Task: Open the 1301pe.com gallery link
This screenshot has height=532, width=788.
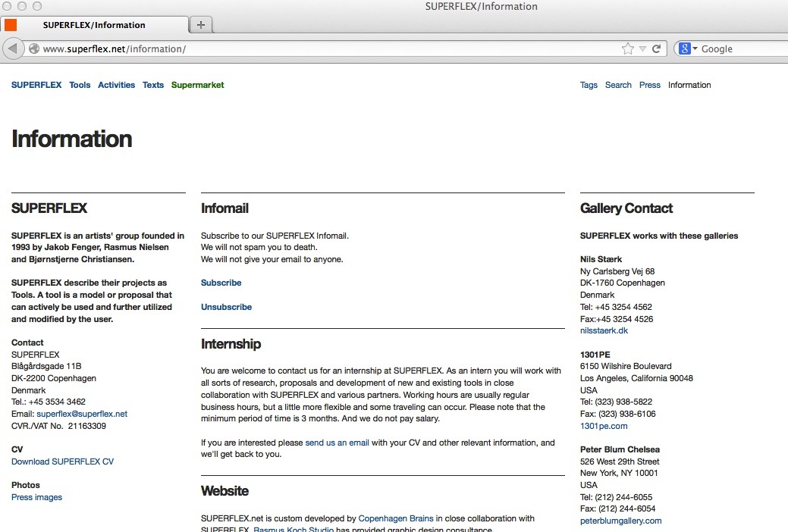Action: point(604,426)
